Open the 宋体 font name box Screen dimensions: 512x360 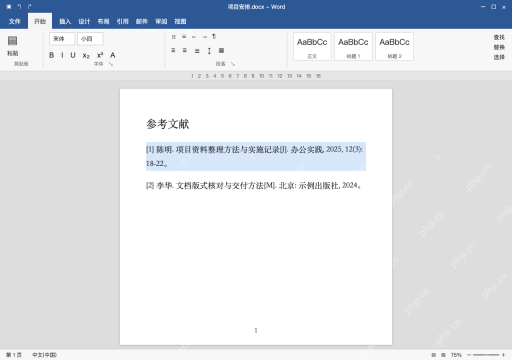[x=62, y=39]
